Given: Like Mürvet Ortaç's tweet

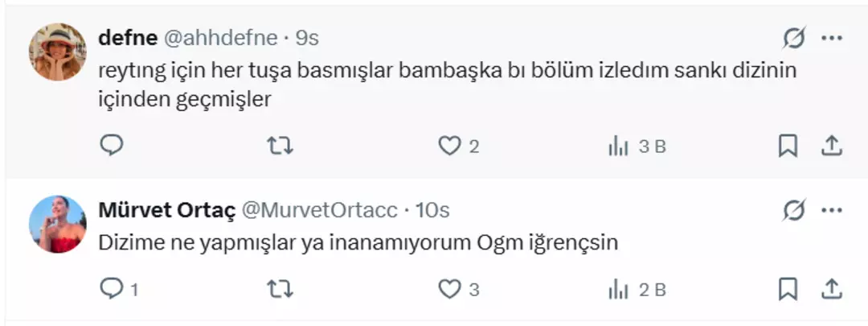Looking at the screenshot, I should pyautogui.click(x=449, y=289).
